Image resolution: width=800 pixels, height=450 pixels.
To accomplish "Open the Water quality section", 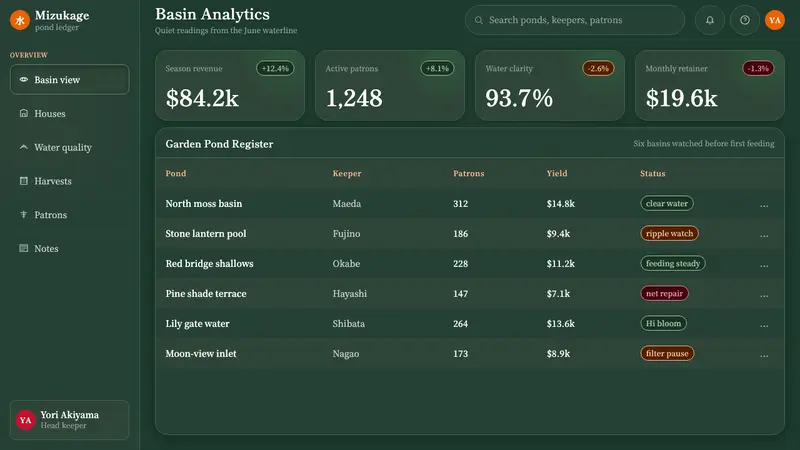I will click(69, 147).
